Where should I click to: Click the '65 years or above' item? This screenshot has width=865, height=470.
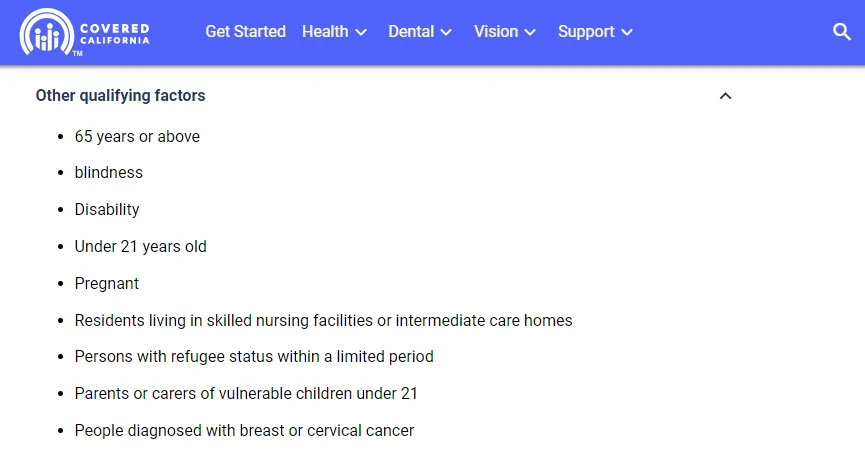tap(137, 136)
